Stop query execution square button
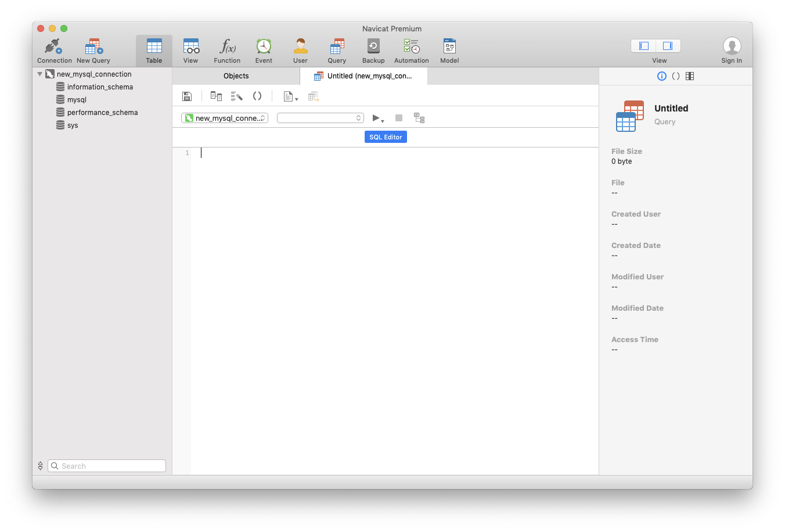785x532 pixels. 399,118
